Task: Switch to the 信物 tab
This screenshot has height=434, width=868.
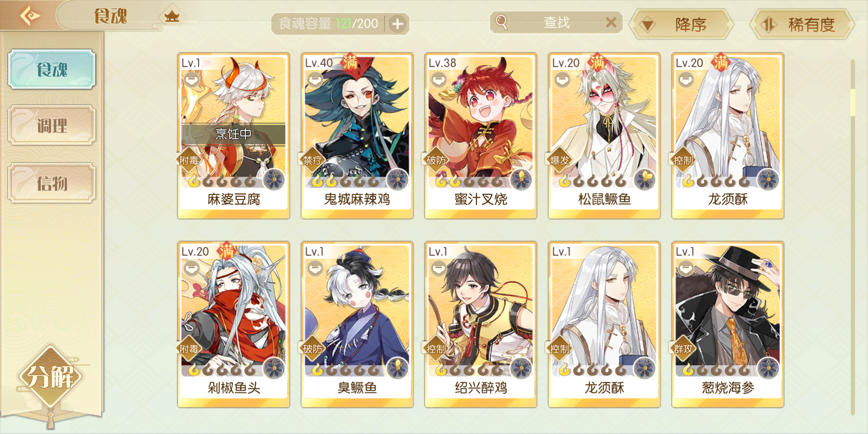Action: tap(52, 183)
